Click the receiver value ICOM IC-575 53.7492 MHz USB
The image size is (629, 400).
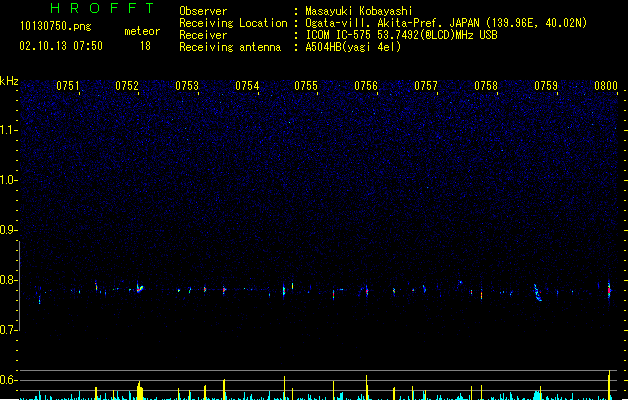401,35
